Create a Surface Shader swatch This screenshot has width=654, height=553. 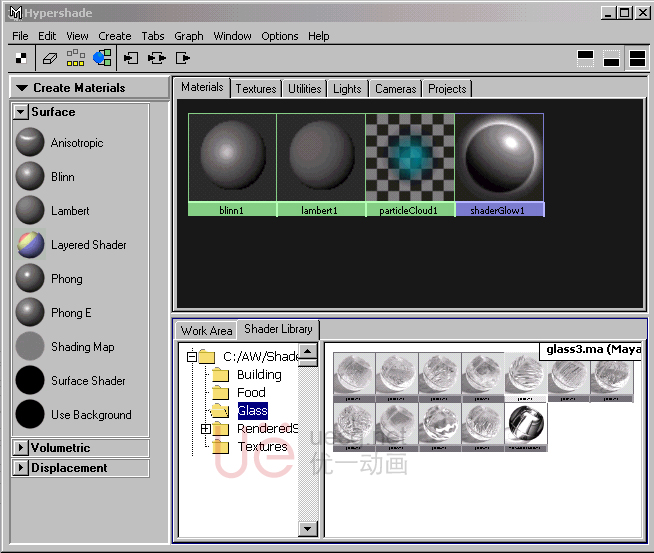(x=30, y=380)
